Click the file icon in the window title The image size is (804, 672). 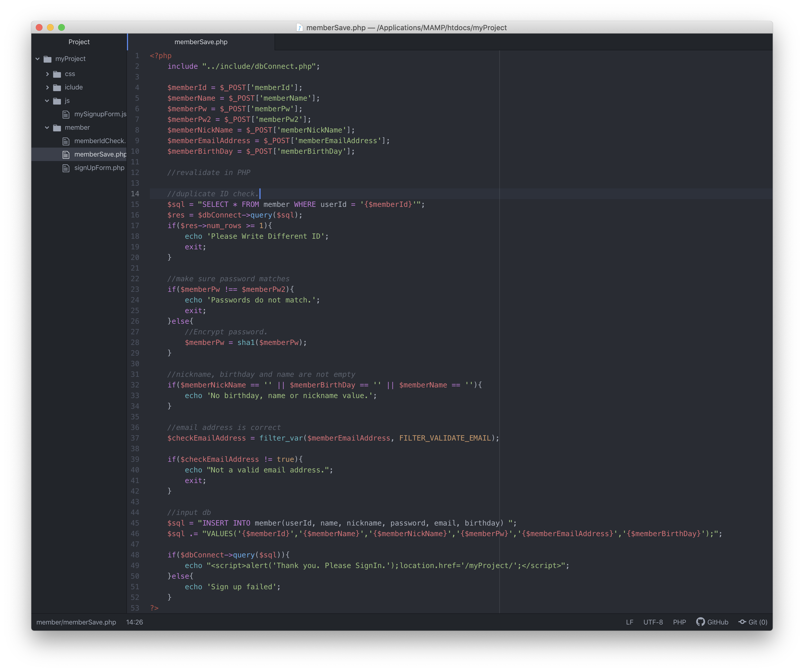[299, 28]
